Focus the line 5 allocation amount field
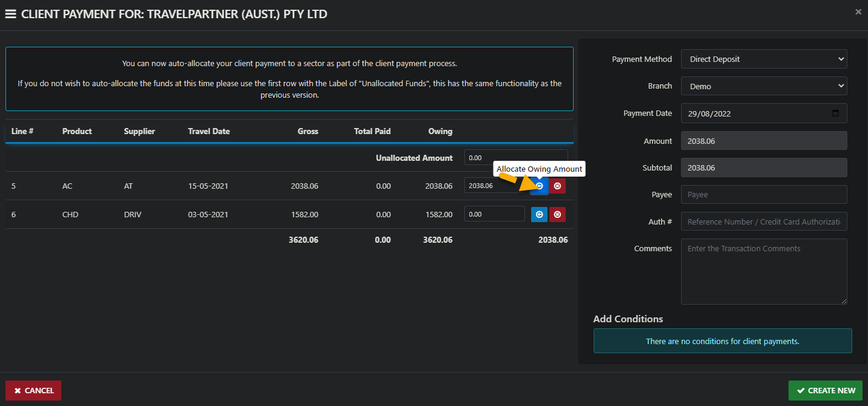The height and width of the screenshot is (406, 868). [x=494, y=186]
